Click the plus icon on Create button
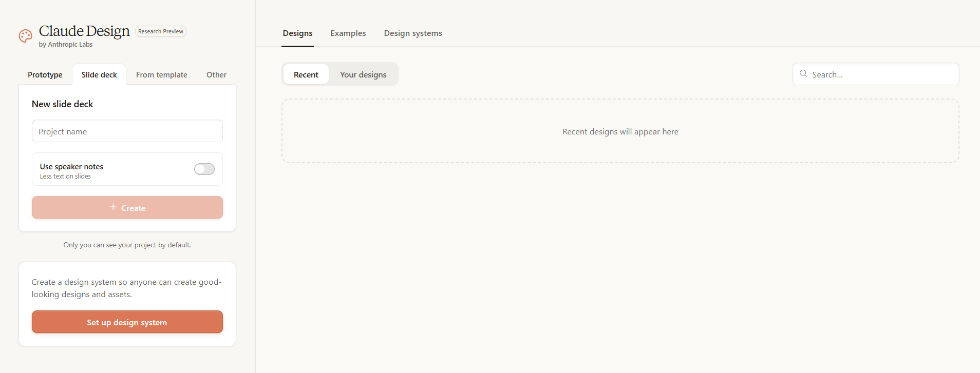The width and height of the screenshot is (980, 373). click(x=113, y=207)
